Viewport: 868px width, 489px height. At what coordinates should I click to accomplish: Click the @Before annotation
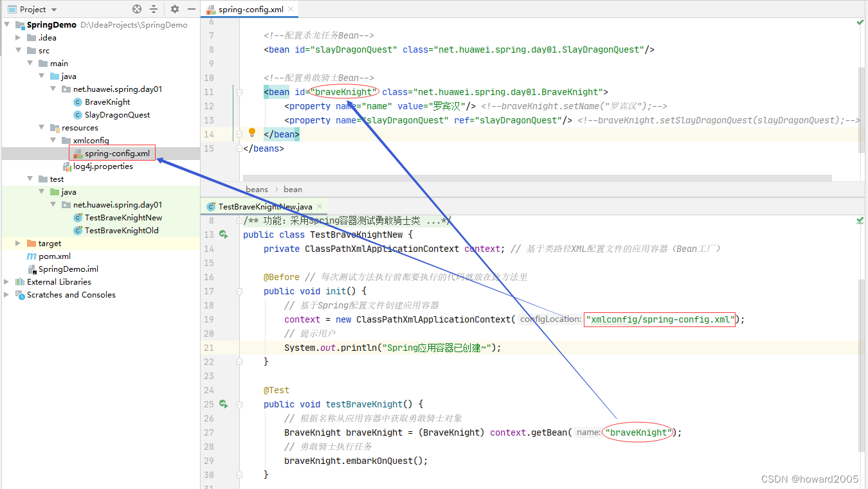(x=282, y=277)
